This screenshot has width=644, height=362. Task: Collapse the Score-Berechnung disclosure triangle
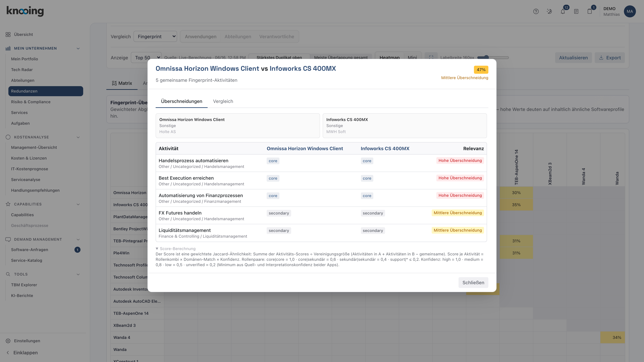click(157, 249)
